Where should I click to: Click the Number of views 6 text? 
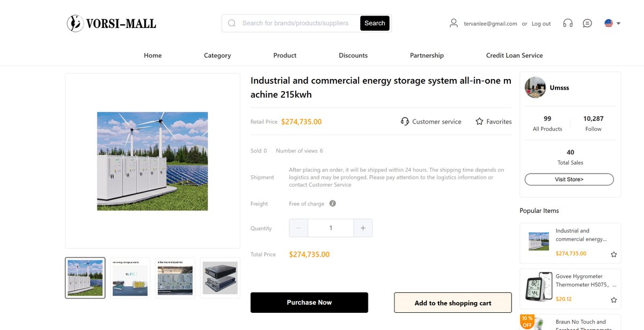[299, 150]
